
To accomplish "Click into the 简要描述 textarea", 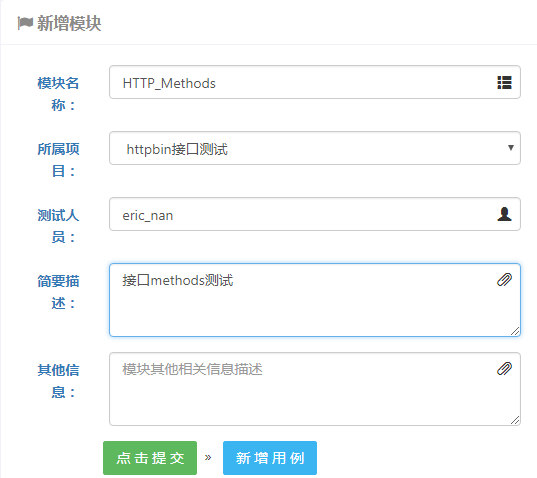I will (x=315, y=300).
